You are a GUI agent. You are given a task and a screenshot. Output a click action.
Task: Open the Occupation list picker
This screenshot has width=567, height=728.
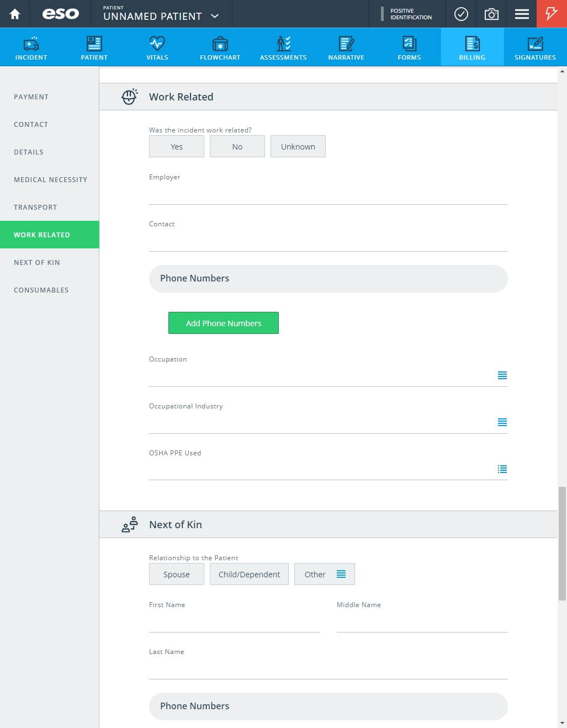(502, 375)
